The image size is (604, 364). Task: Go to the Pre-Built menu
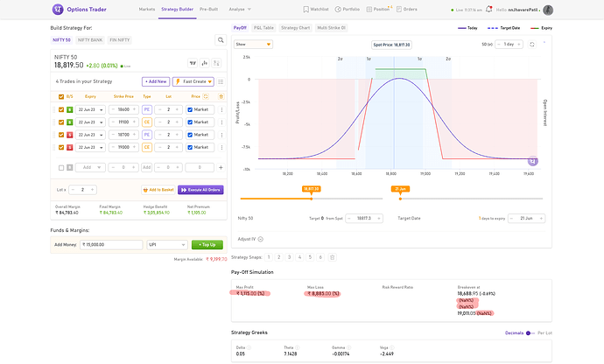point(209,10)
